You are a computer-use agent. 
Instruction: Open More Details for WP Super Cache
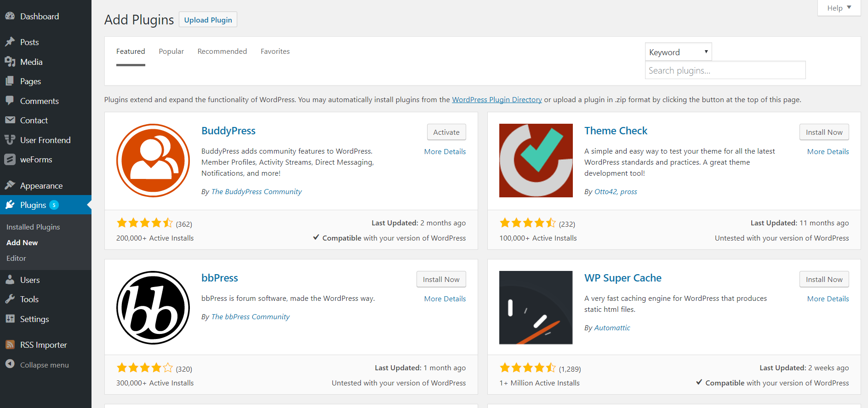tap(828, 299)
